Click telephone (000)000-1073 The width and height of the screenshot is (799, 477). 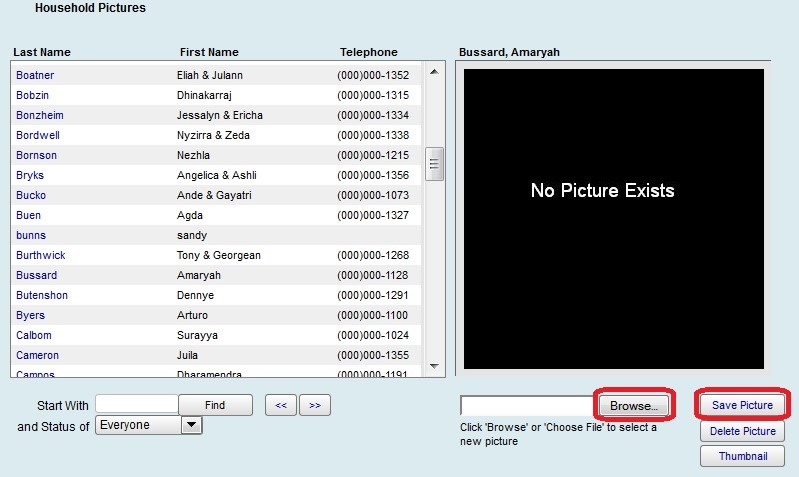click(373, 195)
